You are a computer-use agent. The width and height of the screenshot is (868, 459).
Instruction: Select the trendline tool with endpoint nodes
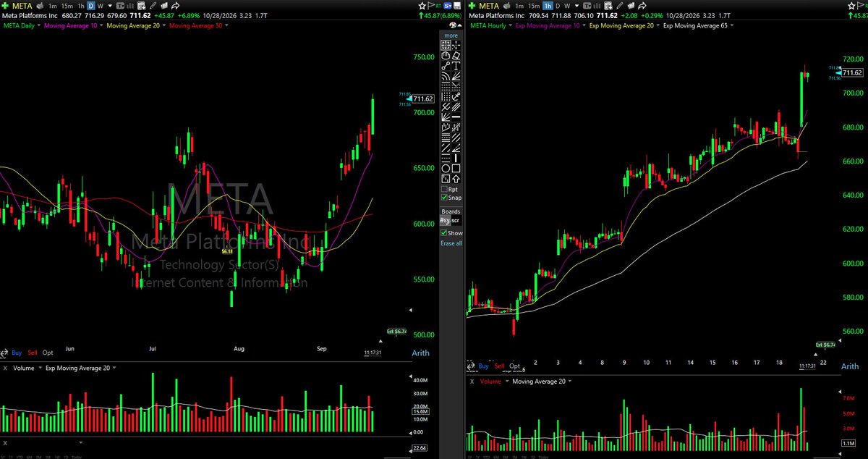pos(446,66)
